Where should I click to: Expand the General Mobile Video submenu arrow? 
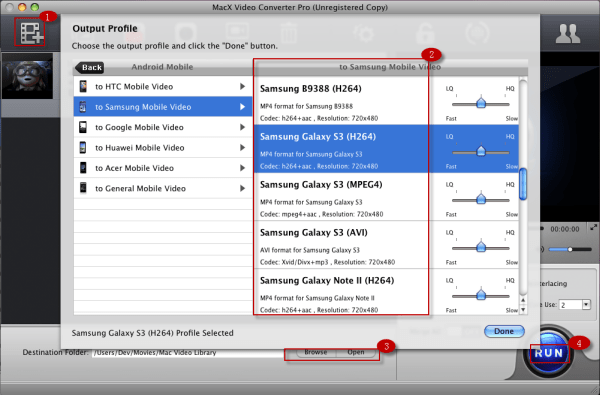pos(242,188)
